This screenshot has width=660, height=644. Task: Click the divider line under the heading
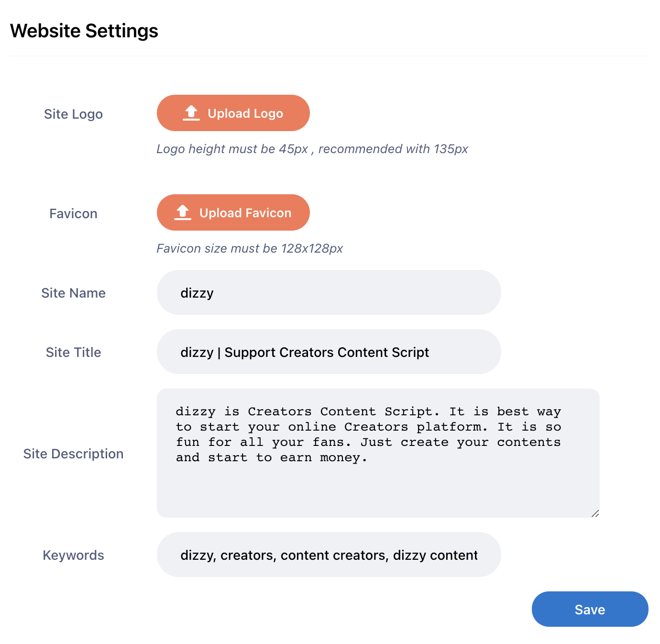click(329, 56)
